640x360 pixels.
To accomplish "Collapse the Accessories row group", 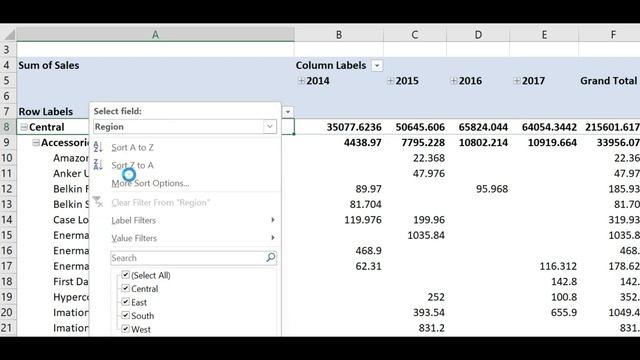I will (x=36, y=142).
